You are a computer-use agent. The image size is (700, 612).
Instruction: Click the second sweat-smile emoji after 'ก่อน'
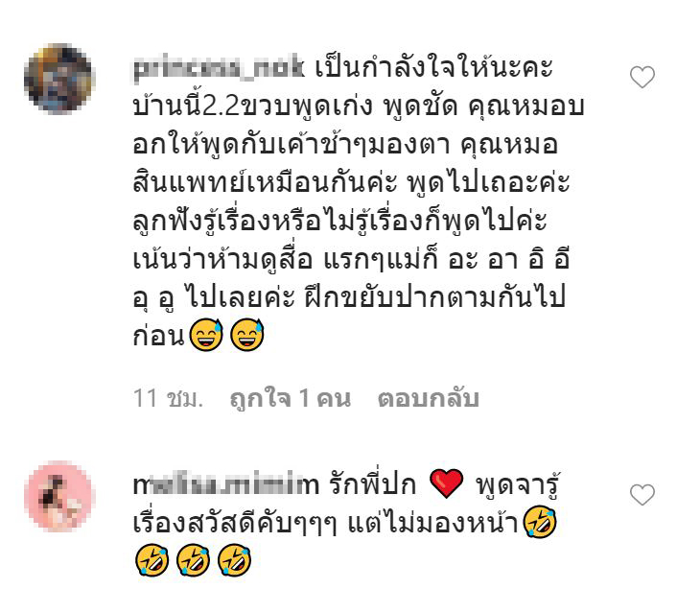point(246,334)
